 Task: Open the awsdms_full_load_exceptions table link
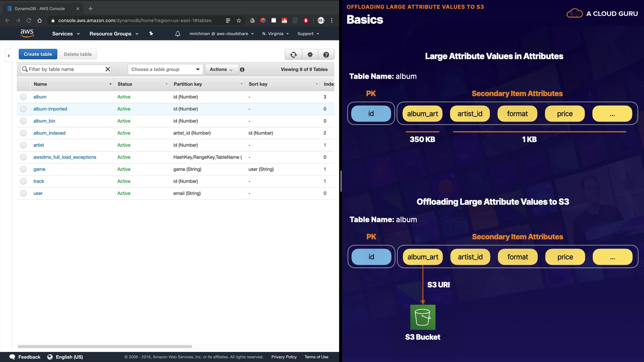[65, 157]
